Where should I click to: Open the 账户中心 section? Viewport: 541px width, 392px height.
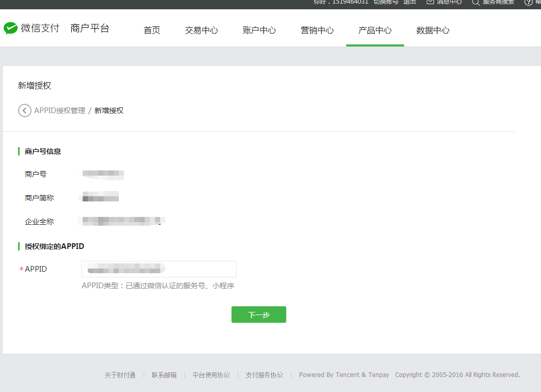tap(259, 30)
